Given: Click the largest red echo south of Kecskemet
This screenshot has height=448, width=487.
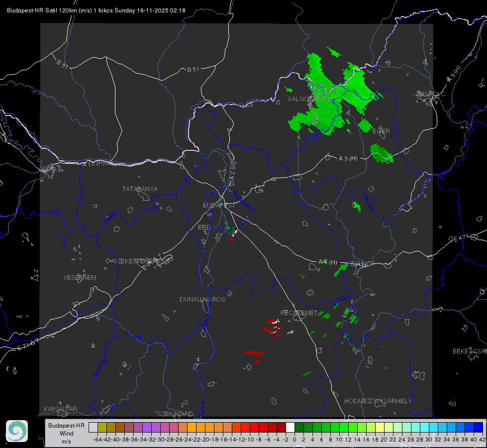Looking at the screenshot, I should click(x=253, y=353).
